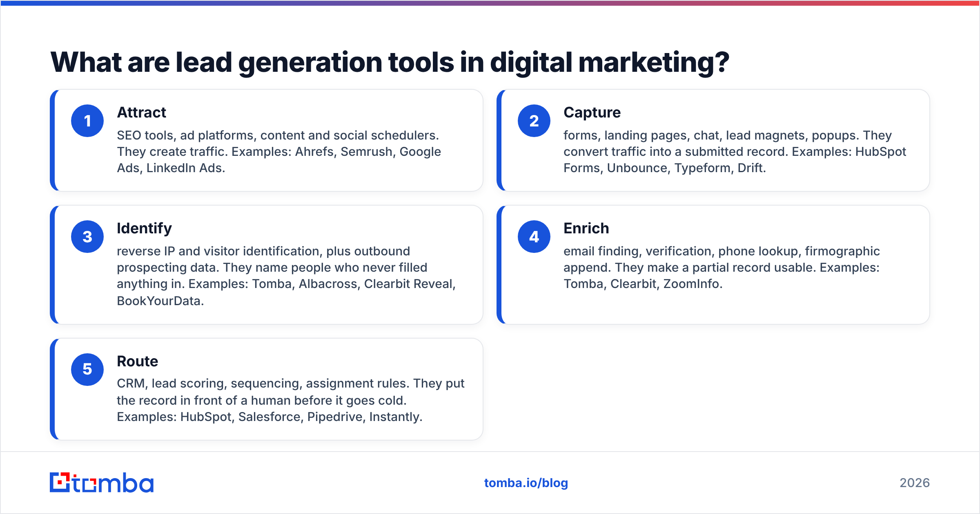The height and width of the screenshot is (514, 980).
Task: Select the 'Identify' card heading
Action: (x=144, y=228)
